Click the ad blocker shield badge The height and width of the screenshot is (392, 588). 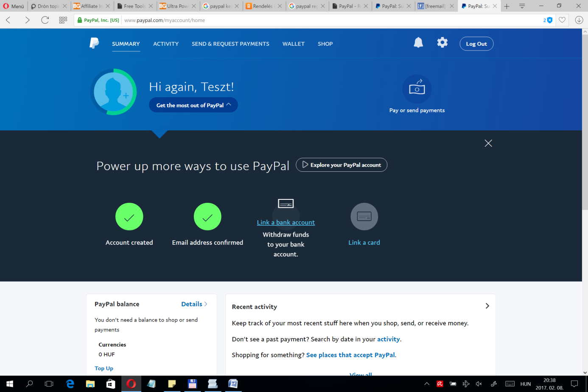point(548,20)
